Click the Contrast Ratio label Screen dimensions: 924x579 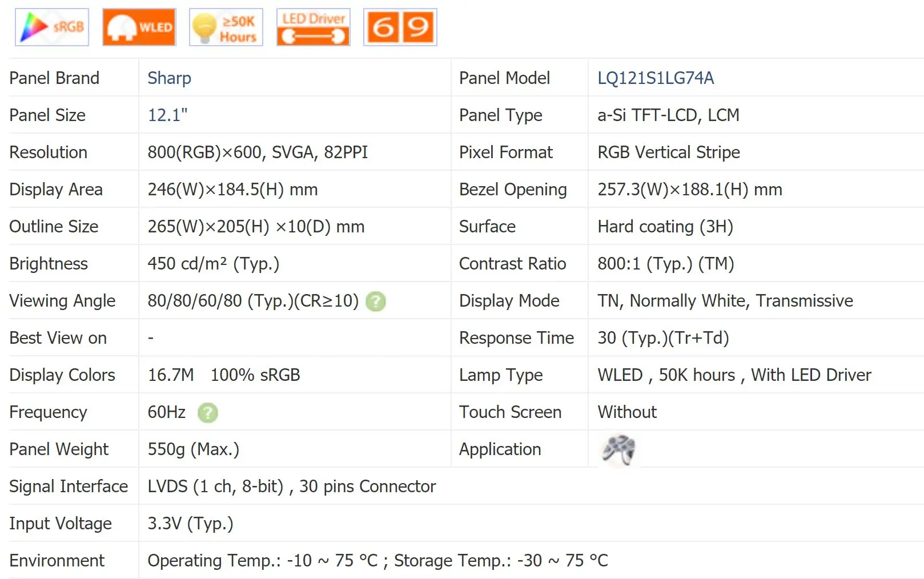513,264
